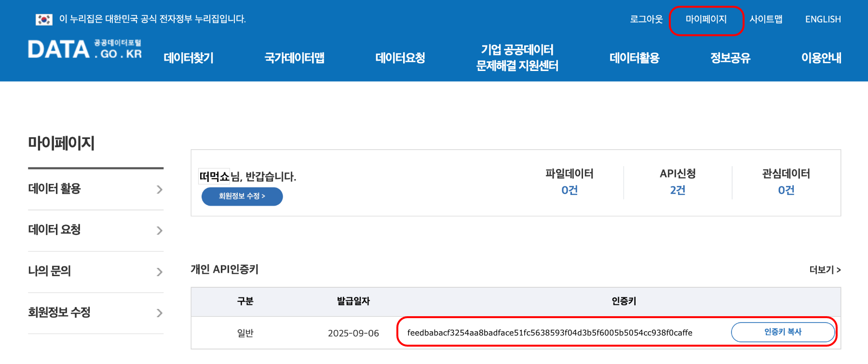
Task: Expand the 데이터 요청 sidebar chevron
Action: 160,230
